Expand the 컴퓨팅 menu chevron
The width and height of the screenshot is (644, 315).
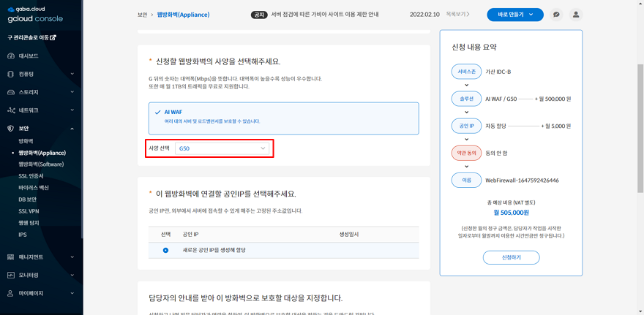tap(72, 74)
